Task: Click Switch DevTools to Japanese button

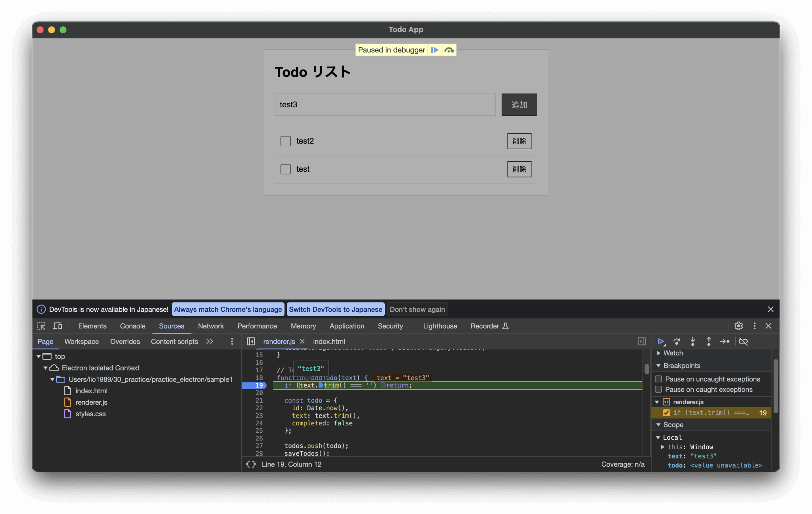Action: click(x=335, y=310)
